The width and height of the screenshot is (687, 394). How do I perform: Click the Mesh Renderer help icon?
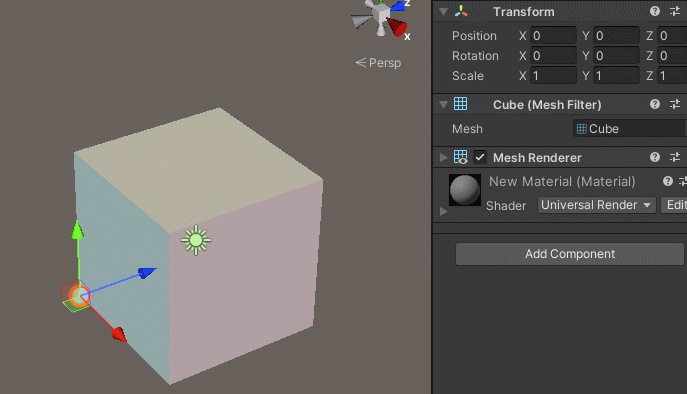tap(655, 157)
